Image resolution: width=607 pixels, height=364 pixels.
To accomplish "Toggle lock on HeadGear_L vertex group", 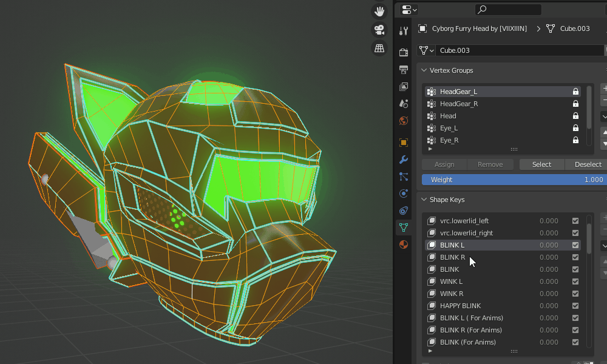I will [x=575, y=92].
